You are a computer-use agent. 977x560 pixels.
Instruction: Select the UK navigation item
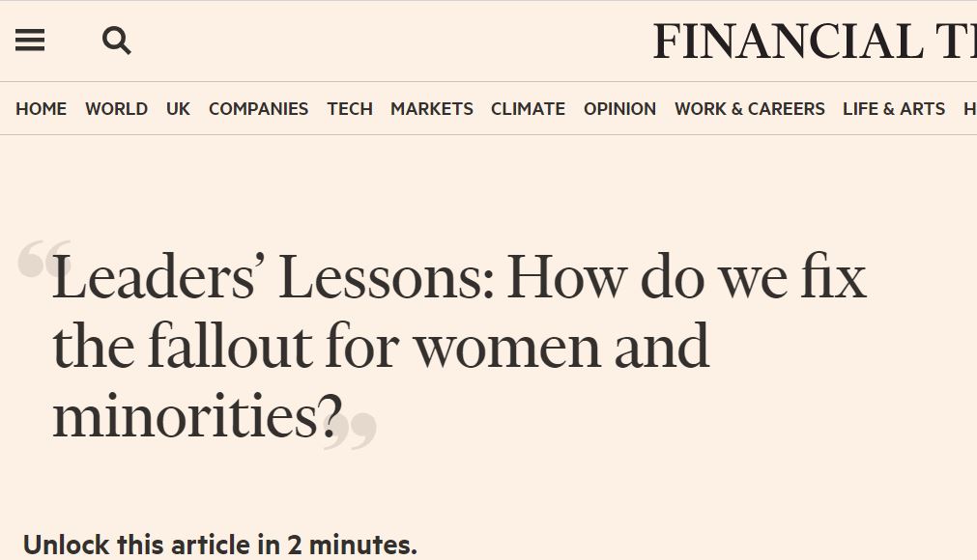(x=178, y=109)
